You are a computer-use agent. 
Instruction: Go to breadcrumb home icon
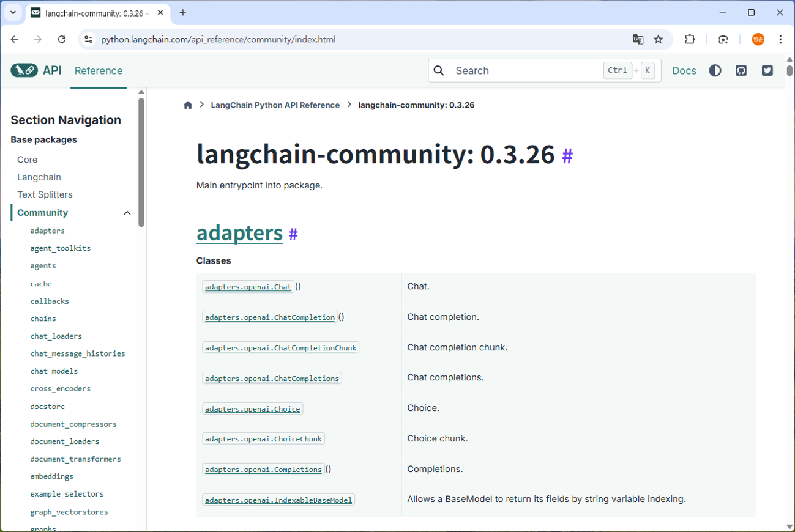(188, 105)
